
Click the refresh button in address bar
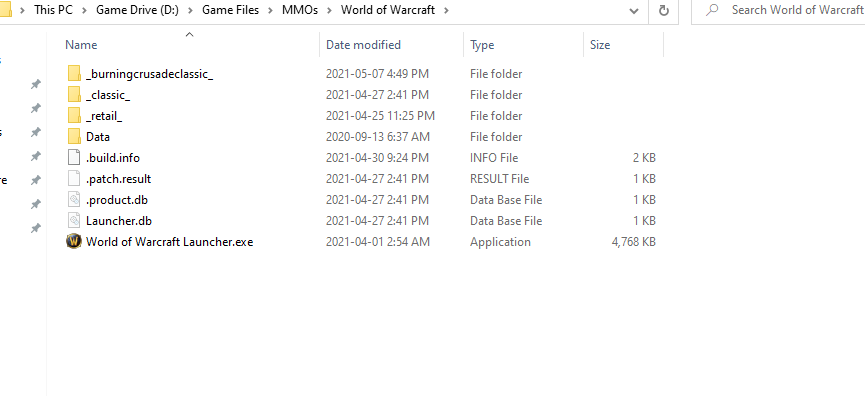click(664, 10)
